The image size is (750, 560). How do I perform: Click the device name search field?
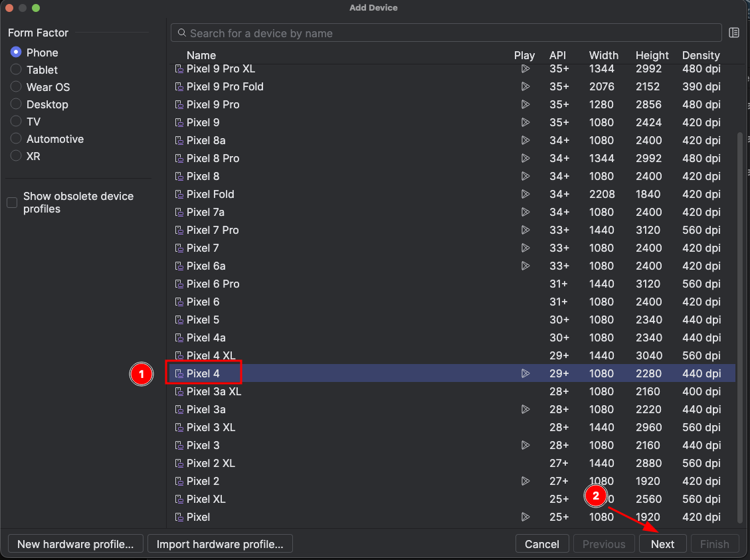pyautogui.click(x=446, y=33)
